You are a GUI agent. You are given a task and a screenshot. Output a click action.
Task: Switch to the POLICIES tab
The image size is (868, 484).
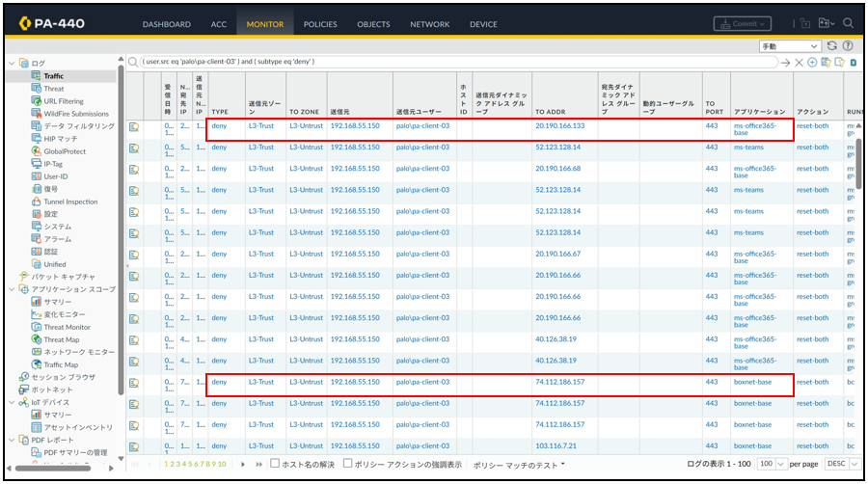coord(320,24)
